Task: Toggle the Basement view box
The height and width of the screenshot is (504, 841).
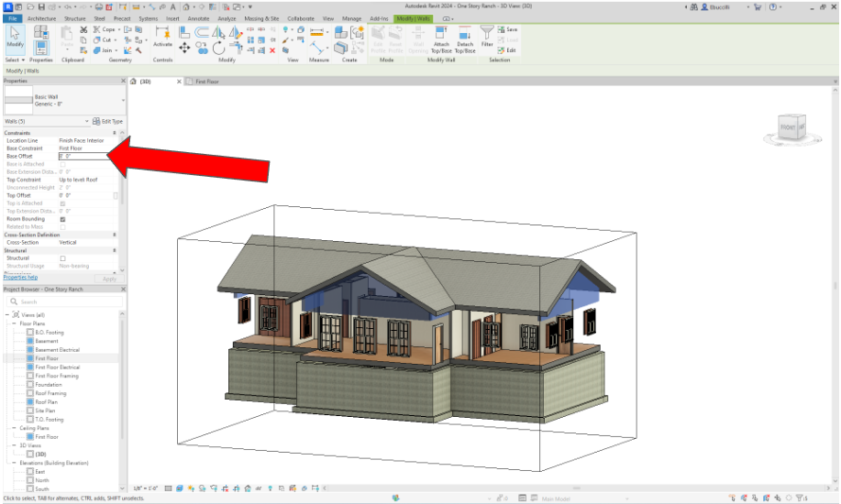Action: tap(30, 341)
